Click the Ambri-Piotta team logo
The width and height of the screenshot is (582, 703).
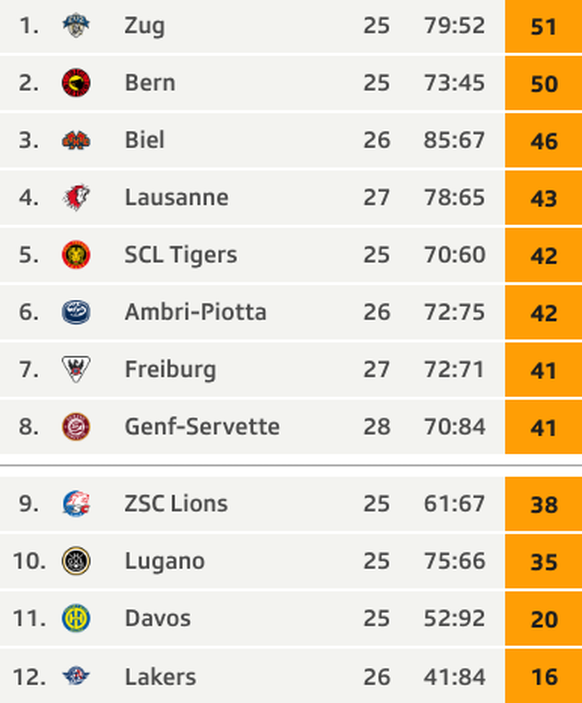[76, 312]
